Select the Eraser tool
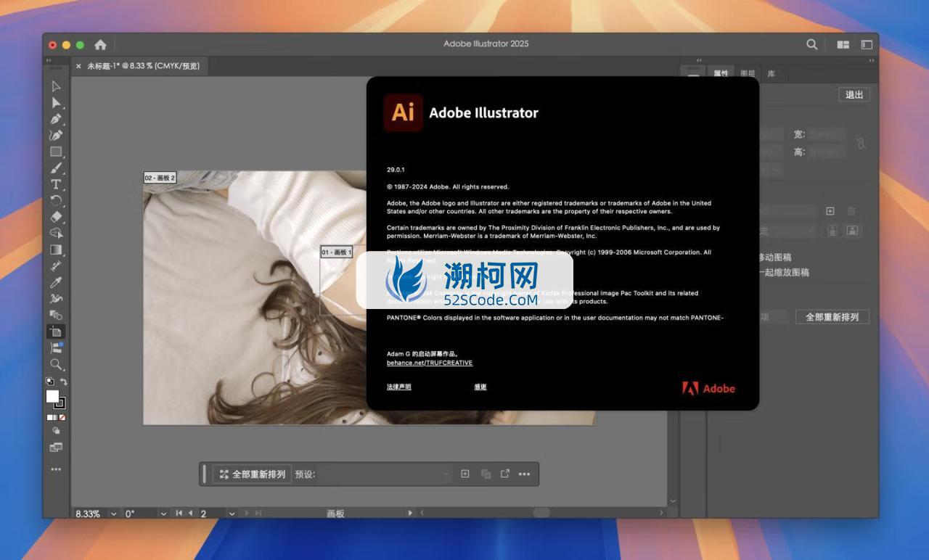 coord(56,217)
